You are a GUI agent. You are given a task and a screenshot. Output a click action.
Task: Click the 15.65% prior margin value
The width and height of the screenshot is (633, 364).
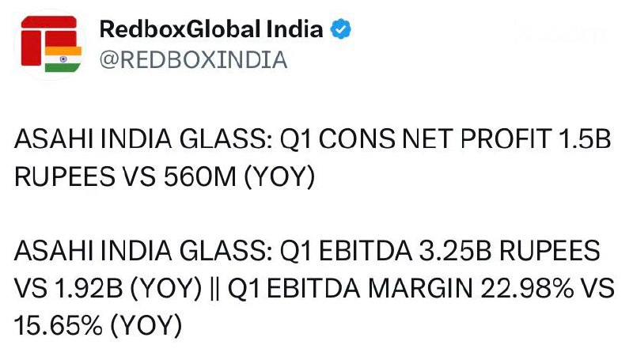58,326
